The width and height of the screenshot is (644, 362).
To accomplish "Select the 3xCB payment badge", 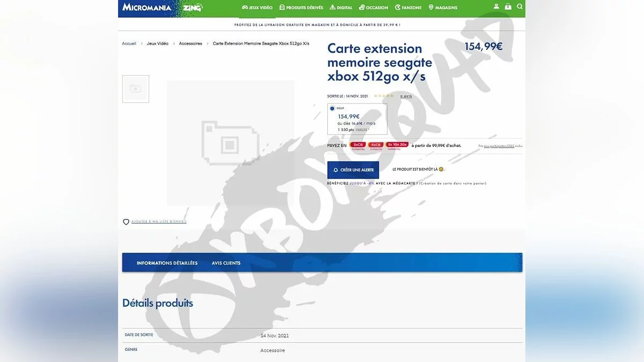I will [358, 145].
